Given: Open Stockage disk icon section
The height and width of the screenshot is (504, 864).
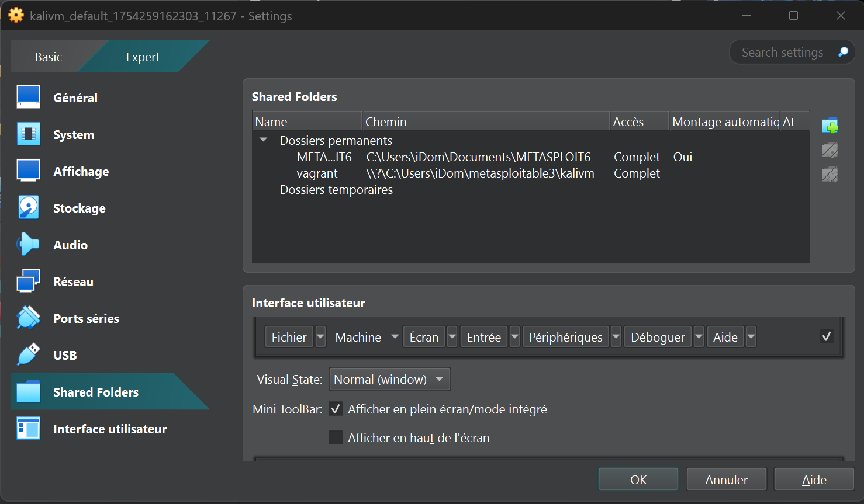Looking at the screenshot, I should pos(29,208).
